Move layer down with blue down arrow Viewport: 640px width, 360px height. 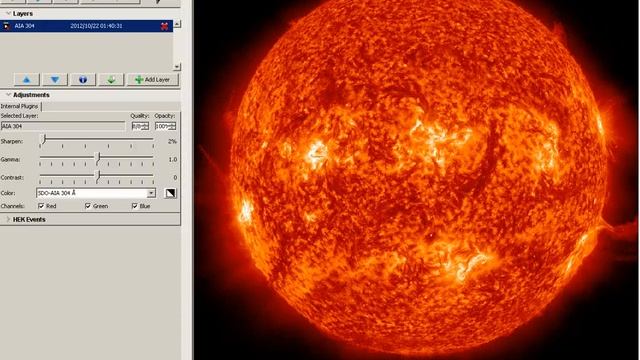(55, 80)
